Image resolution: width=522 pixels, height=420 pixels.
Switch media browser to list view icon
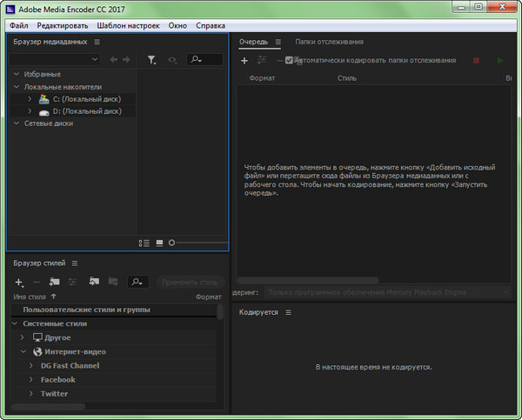click(145, 243)
